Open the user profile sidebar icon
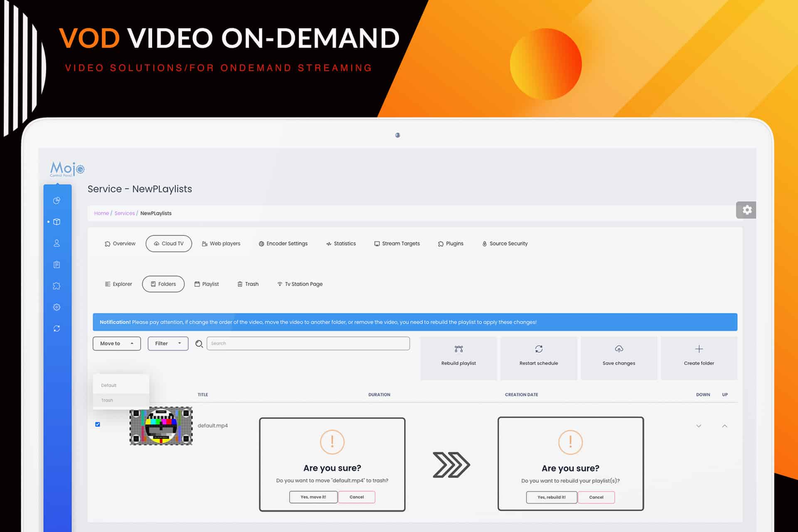Screen dimensions: 798x532 pos(57,243)
